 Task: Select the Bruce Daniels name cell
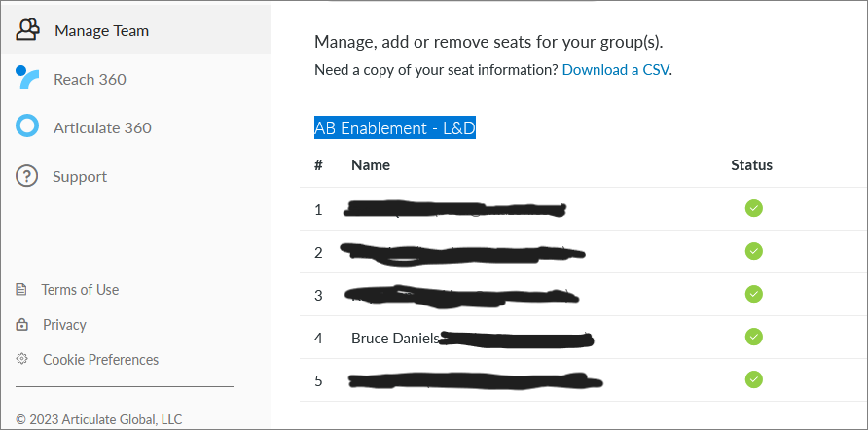[395, 339]
